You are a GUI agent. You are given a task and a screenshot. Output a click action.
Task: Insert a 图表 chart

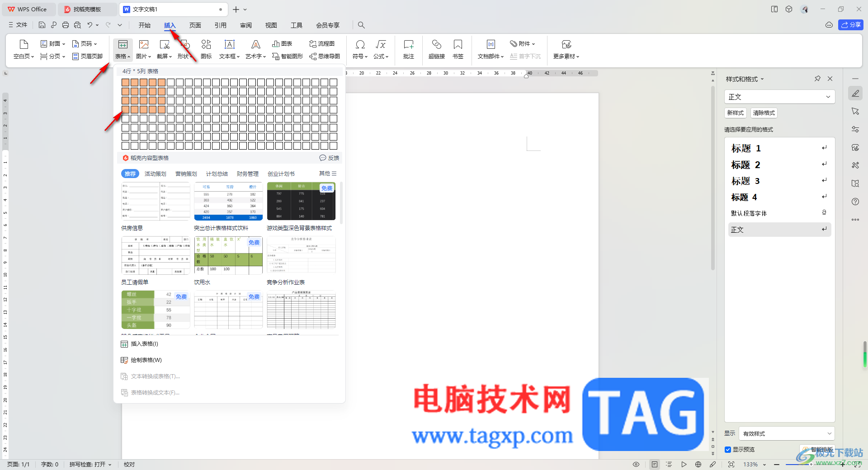click(282, 44)
